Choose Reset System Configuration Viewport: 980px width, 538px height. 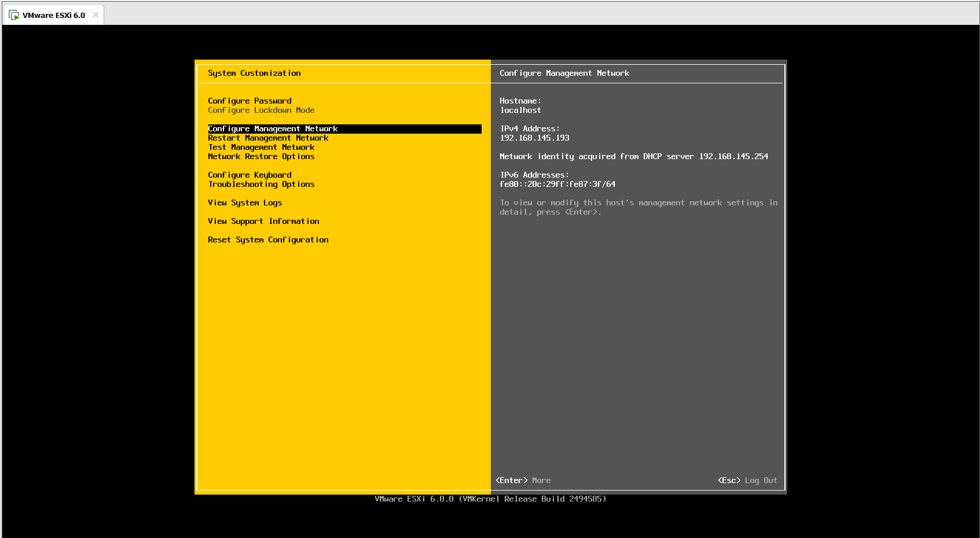[x=268, y=240]
